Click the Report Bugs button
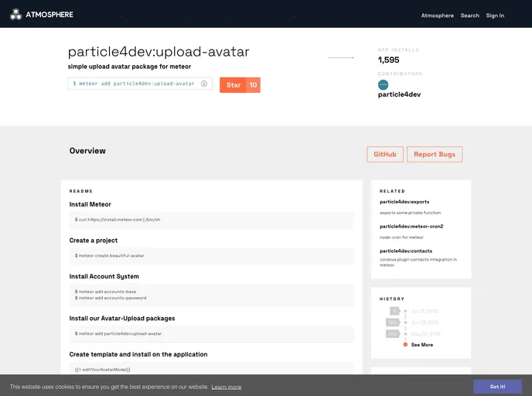This screenshot has height=396, width=532. tap(435, 155)
